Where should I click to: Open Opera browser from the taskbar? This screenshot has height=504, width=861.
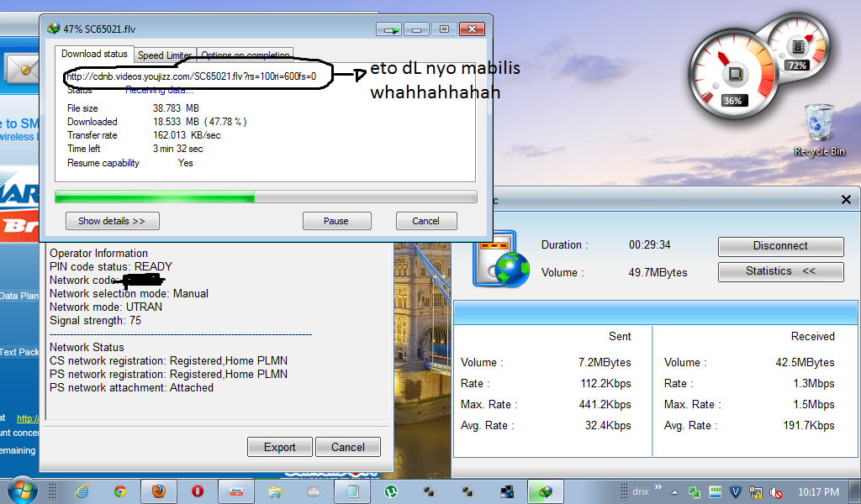pos(198,491)
